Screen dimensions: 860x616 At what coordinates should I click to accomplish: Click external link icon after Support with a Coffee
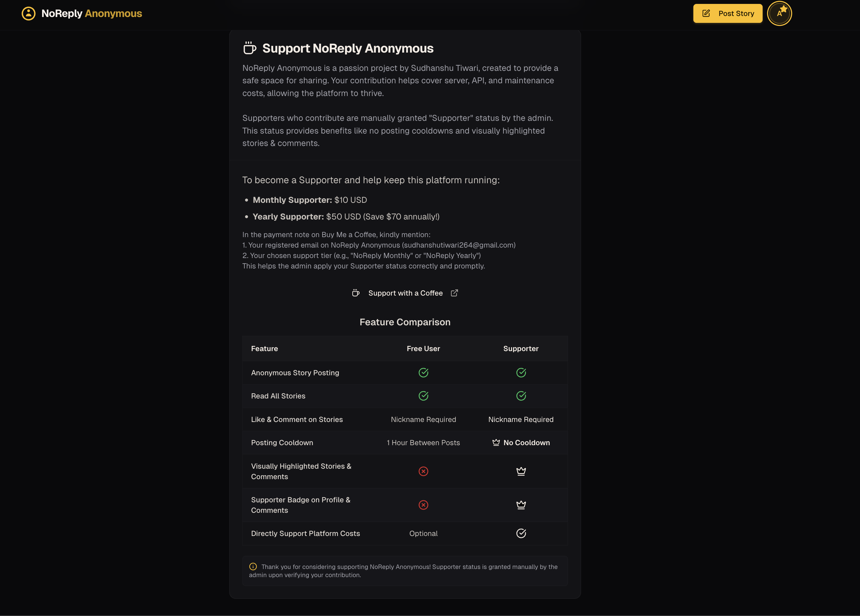(x=454, y=293)
